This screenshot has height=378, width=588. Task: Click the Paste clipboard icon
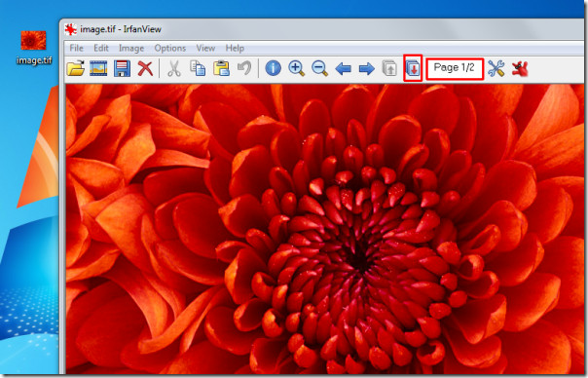(x=221, y=68)
